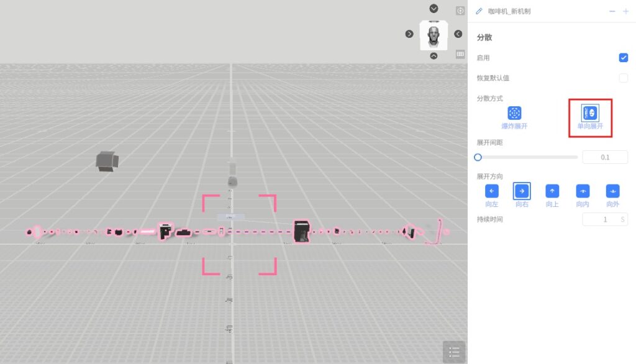Set expand direction to 向内
Viewport: 636px width, 364px height.
[583, 191]
